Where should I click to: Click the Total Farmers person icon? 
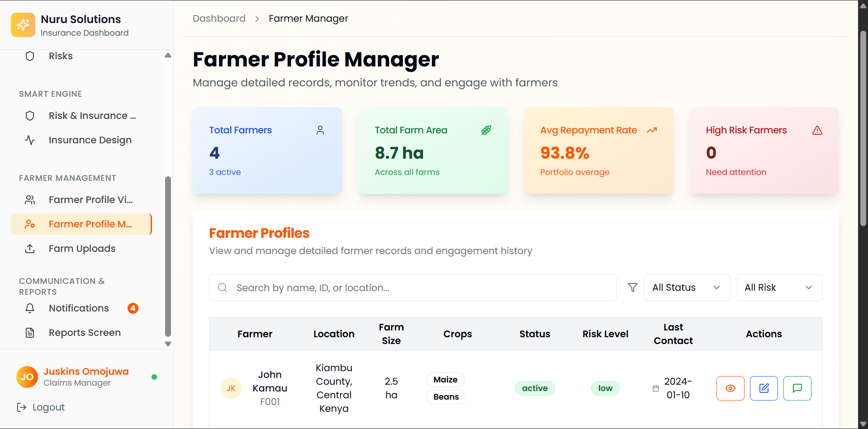(x=320, y=130)
